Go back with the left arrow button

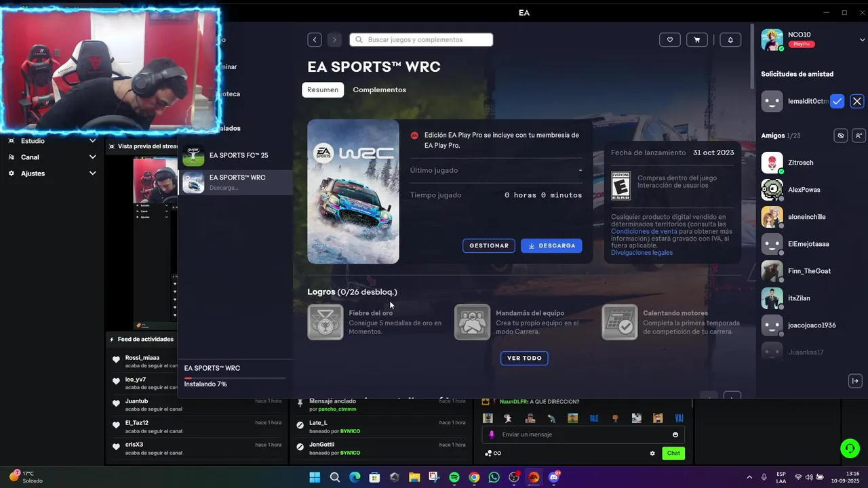coord(315,40)
